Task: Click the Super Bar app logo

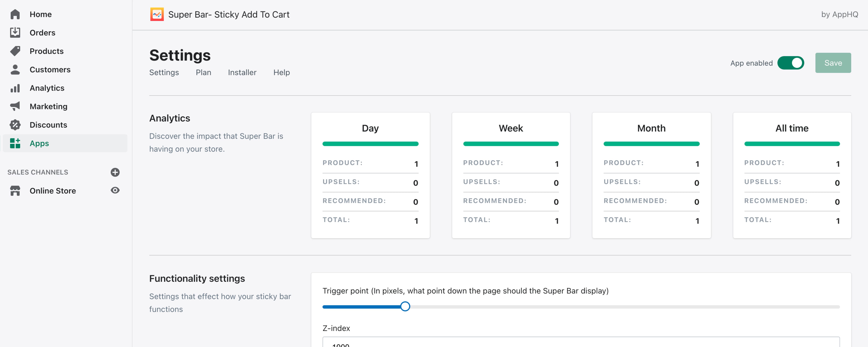Action: (x=157, y=14)
